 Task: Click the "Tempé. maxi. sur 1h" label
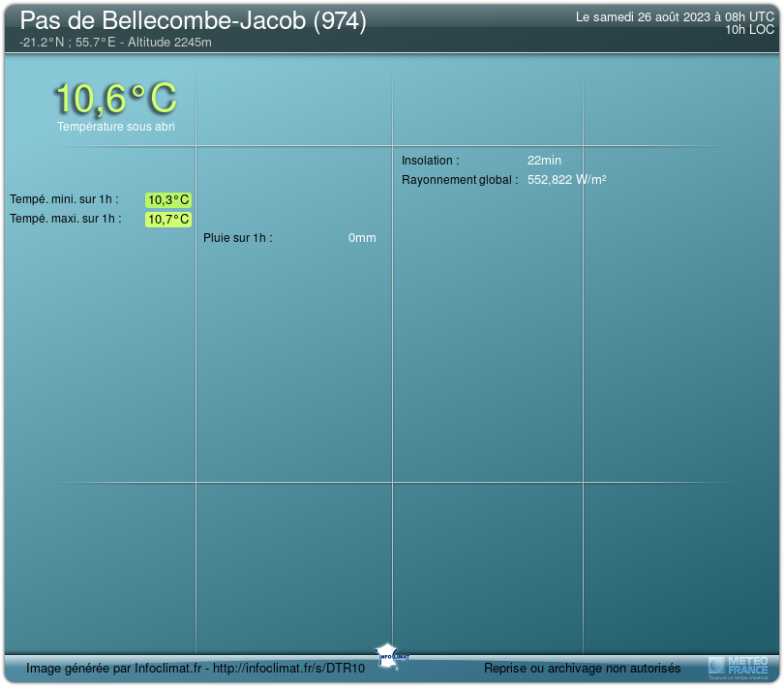[x=66, y=219]
